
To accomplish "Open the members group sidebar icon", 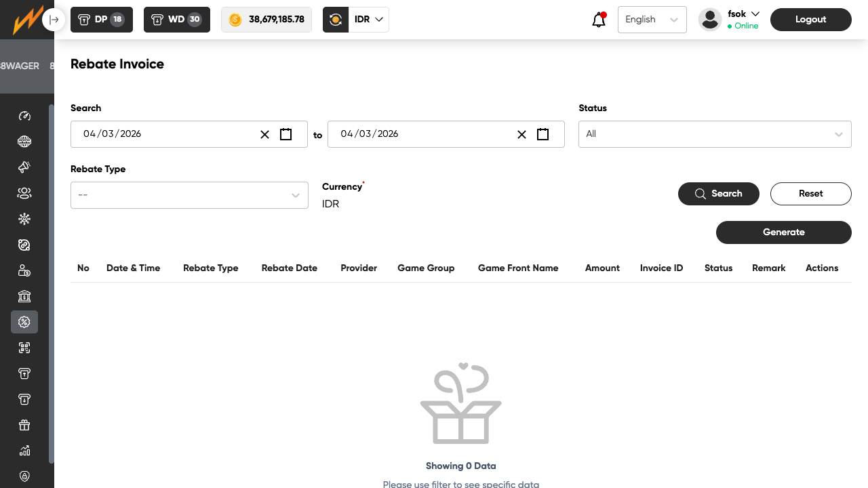I will tap(24, 193).
